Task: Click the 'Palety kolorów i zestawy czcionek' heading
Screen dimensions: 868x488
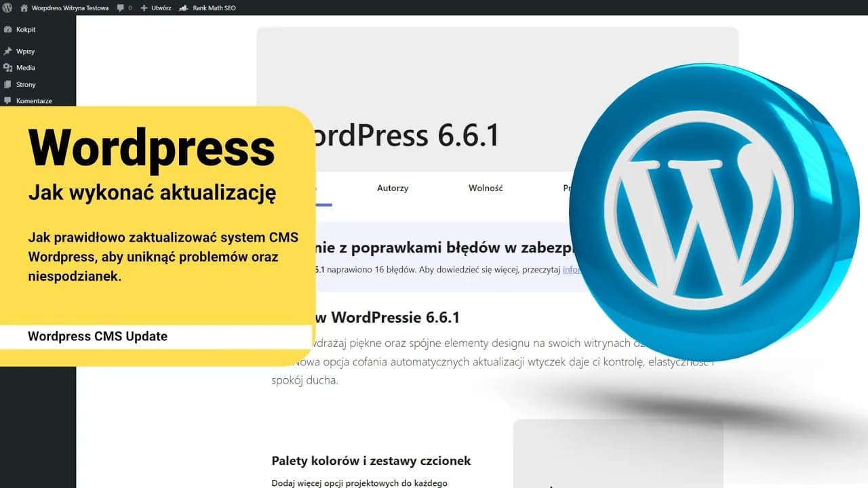Action: click(371, 461)
